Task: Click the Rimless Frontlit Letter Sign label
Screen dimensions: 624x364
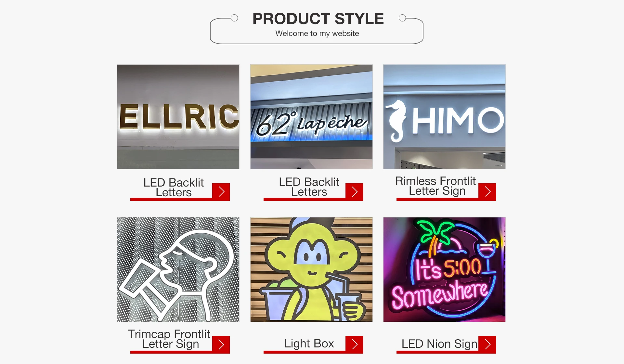Action: click(x=435, y=186)
